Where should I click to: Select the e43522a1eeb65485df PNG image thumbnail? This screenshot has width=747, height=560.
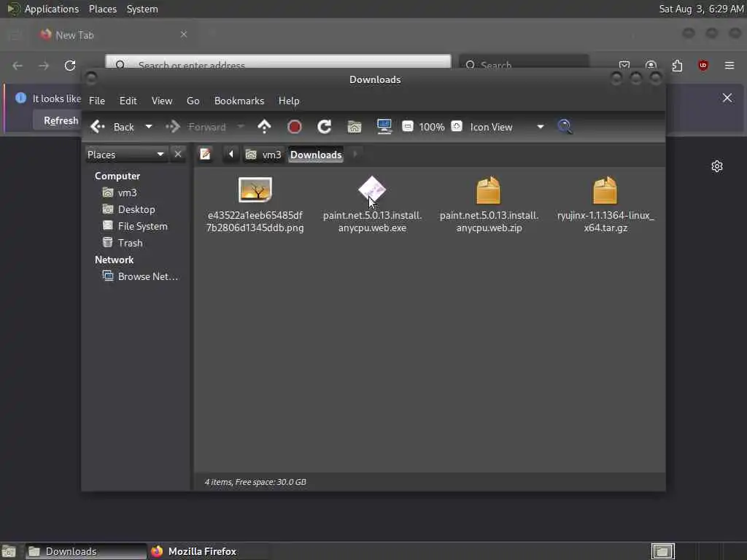point(255,190)
